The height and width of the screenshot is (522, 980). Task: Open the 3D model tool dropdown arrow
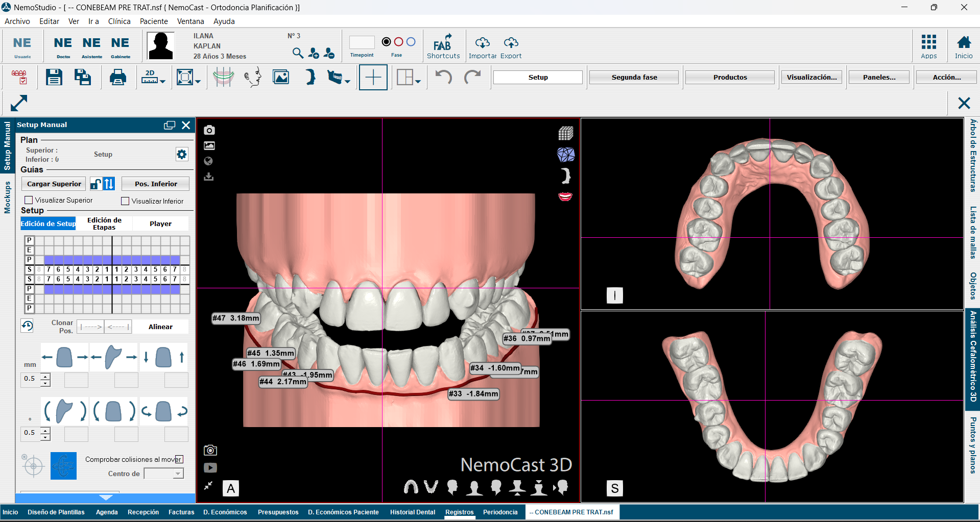tap(347, 82)
